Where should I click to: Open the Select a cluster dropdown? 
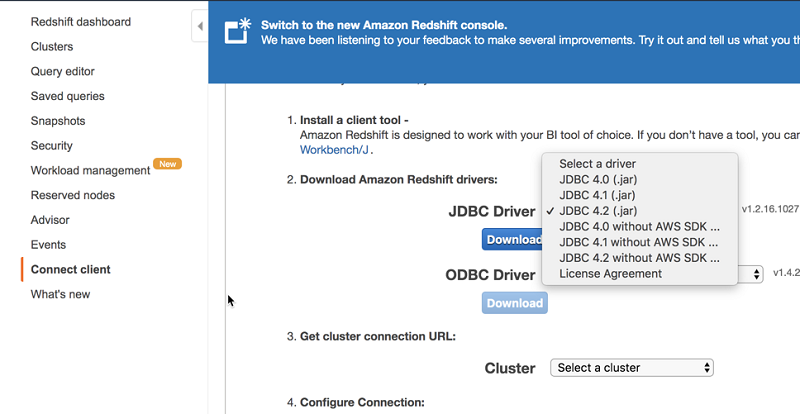click(632, 368)
